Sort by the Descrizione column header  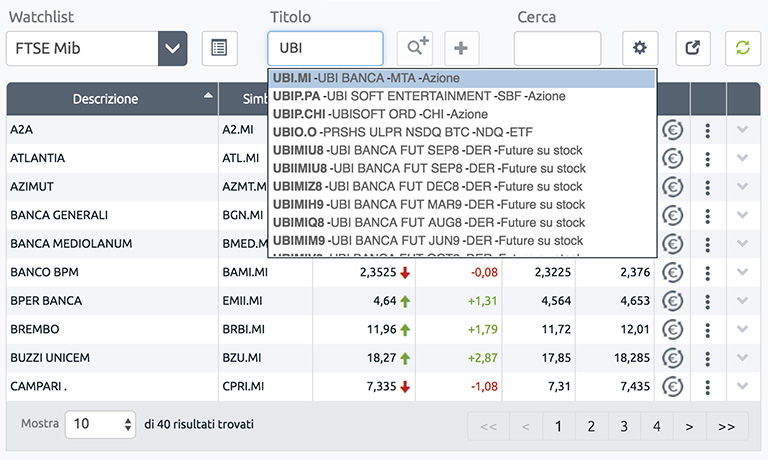click(112, 99)
